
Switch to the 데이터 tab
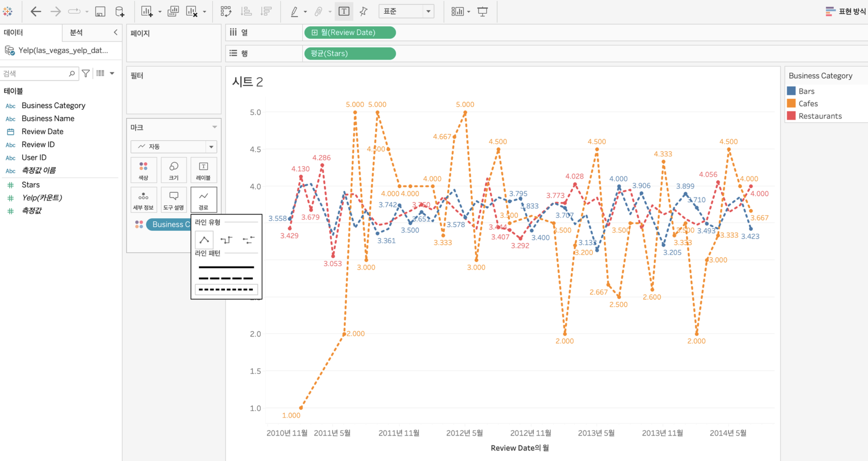pyautogui.click(x=13, y=33)
